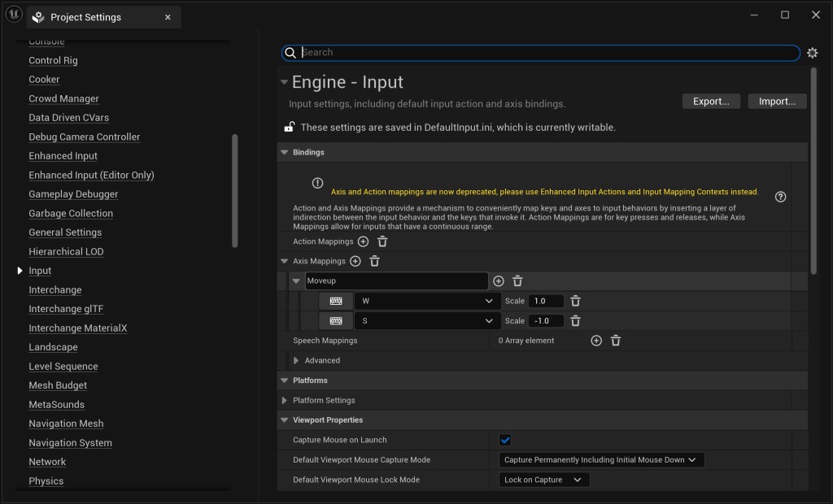Click the Import button
The width and height of the screenshot is (833, 504).
point(777,102)
